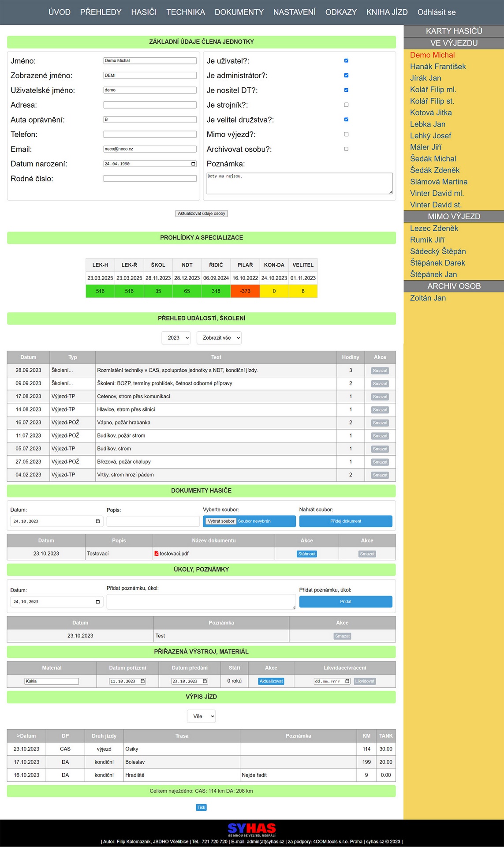Open calendar icon in Likvidace/vrácení date field
504x847 pixels.
347,682
